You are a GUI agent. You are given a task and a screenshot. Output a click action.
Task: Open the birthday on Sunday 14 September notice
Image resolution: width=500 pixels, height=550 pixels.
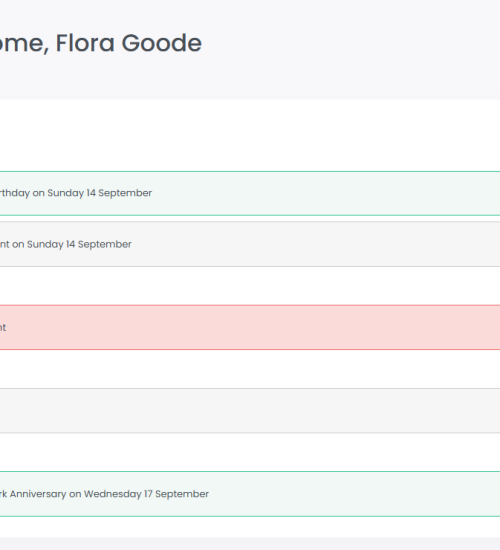tap(250, 193)
